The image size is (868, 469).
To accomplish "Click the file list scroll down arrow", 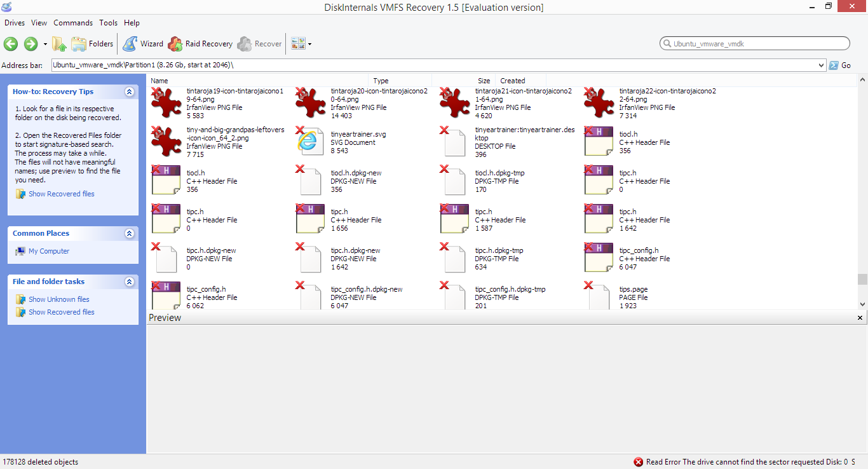I will tap(862, 305).
